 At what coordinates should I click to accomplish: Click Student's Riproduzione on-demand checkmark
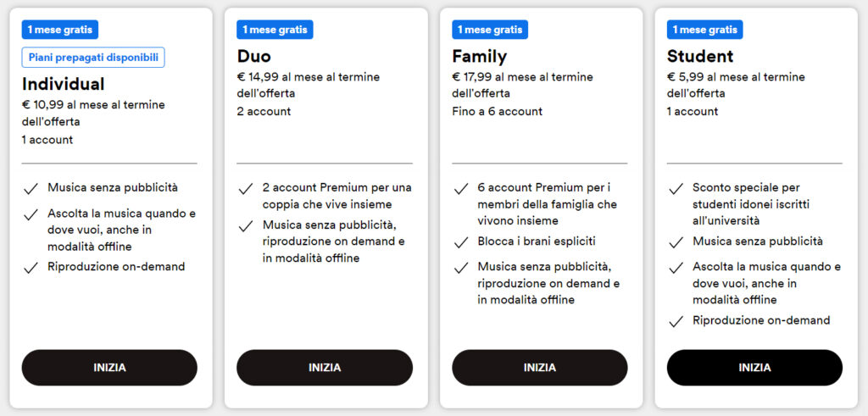[x=676, y=321]
